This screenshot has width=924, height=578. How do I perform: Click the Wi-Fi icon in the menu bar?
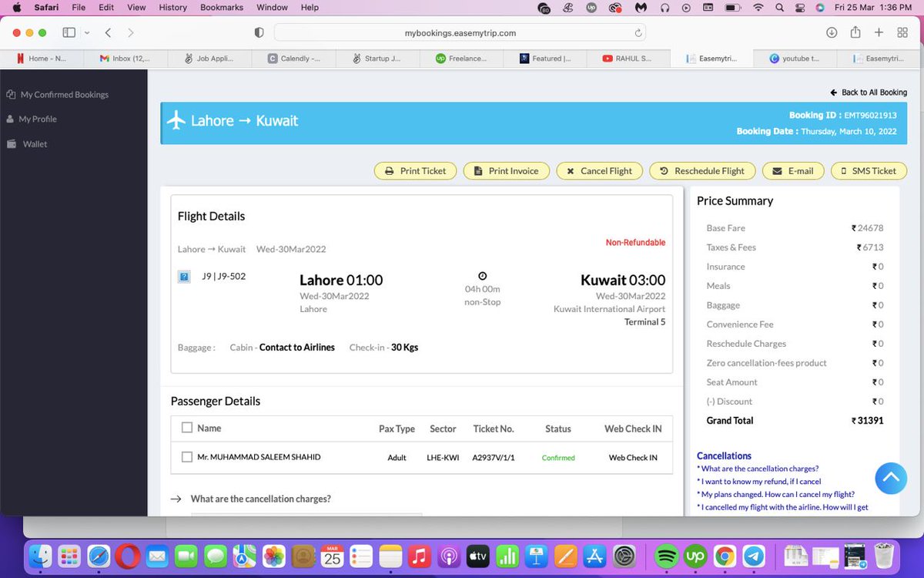coord(758,8)
